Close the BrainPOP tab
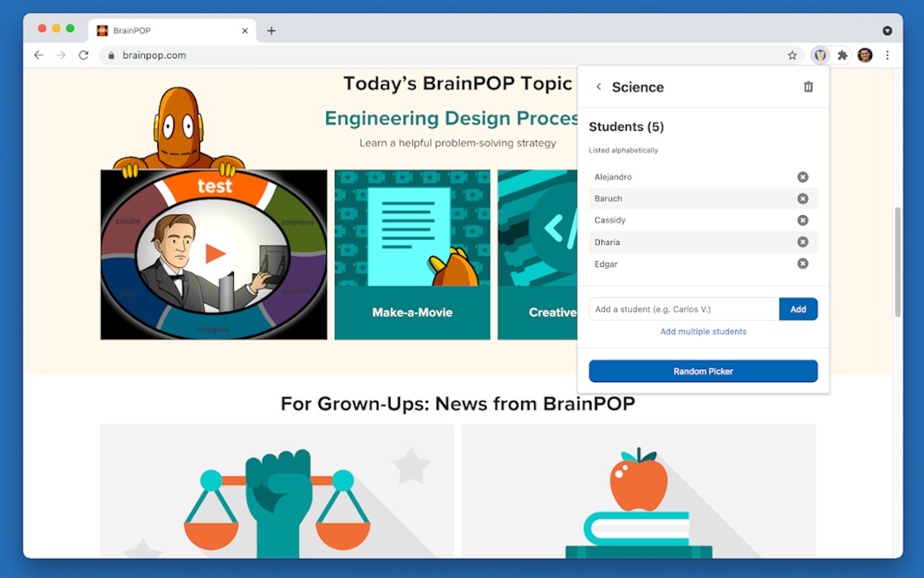Image resolution: width=924 pixels, height=578 pixels. (x=245, y=30)
